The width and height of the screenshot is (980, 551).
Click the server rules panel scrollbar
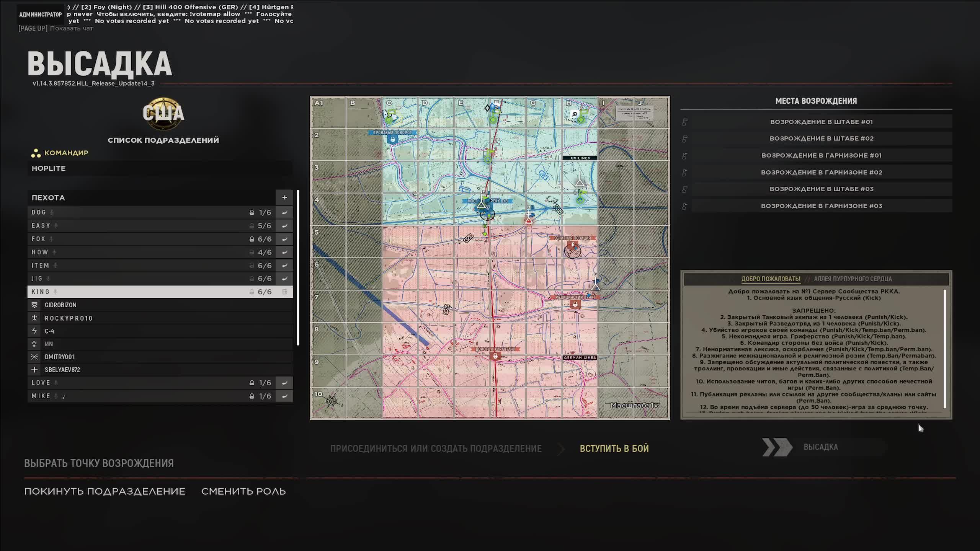(x=945, y=348)
